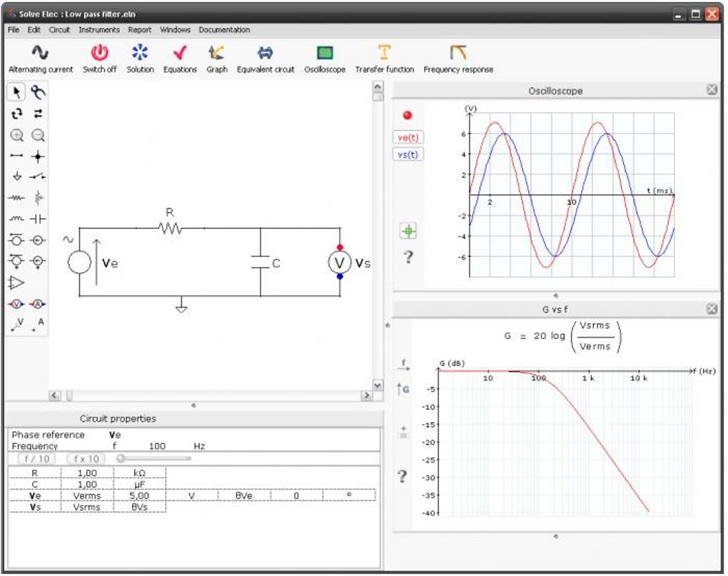This screenshot has height=576, width=728.
Task: Select the capacitor C in the circuit
Action: pyautogui.click(x=261, y=262)
